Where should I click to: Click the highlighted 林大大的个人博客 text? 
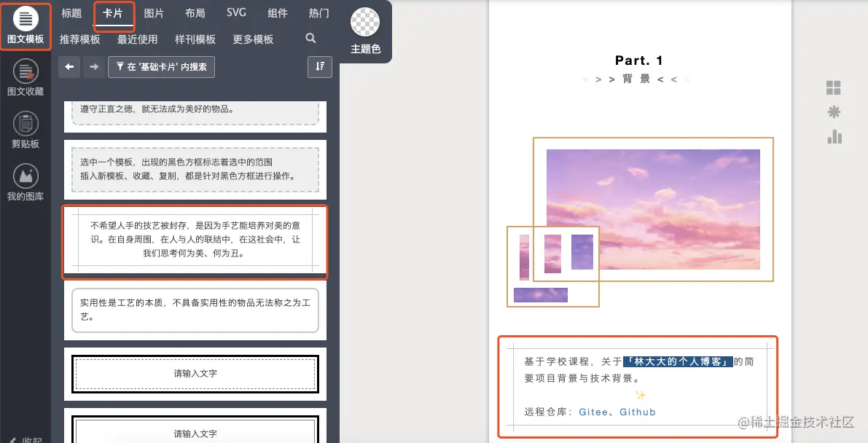(678, 361)
